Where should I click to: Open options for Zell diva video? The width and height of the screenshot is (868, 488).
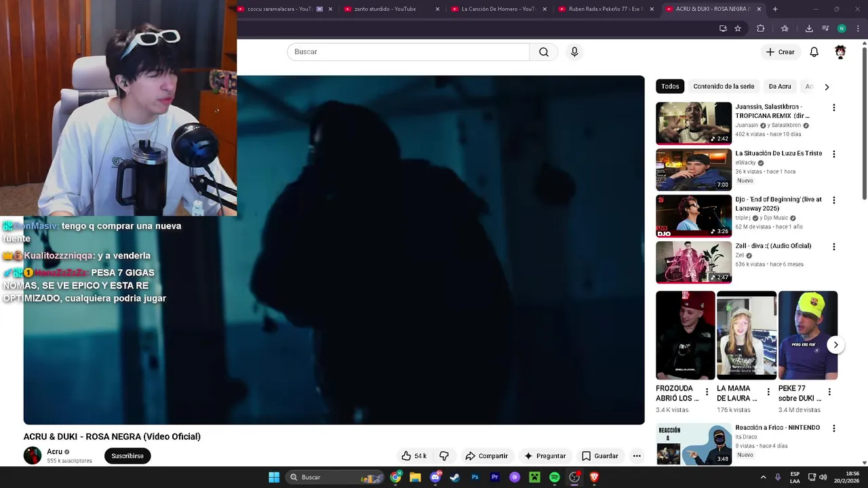point(834,247)
